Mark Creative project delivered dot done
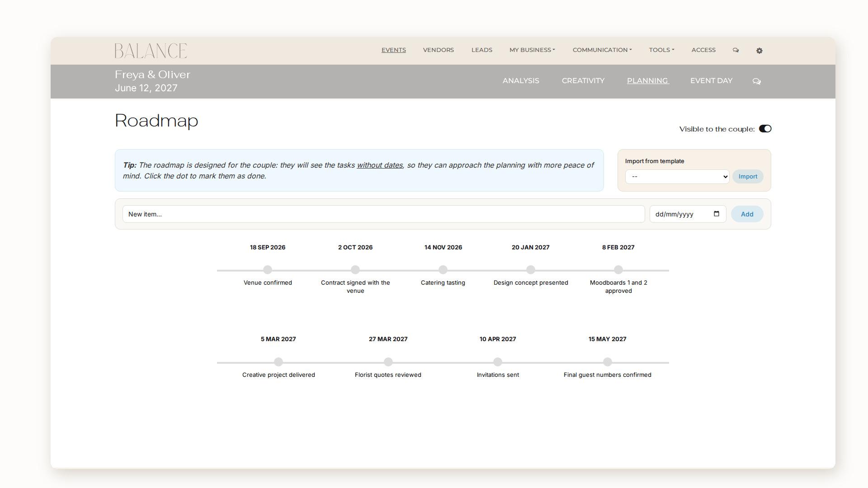 (x=278, y=362)
